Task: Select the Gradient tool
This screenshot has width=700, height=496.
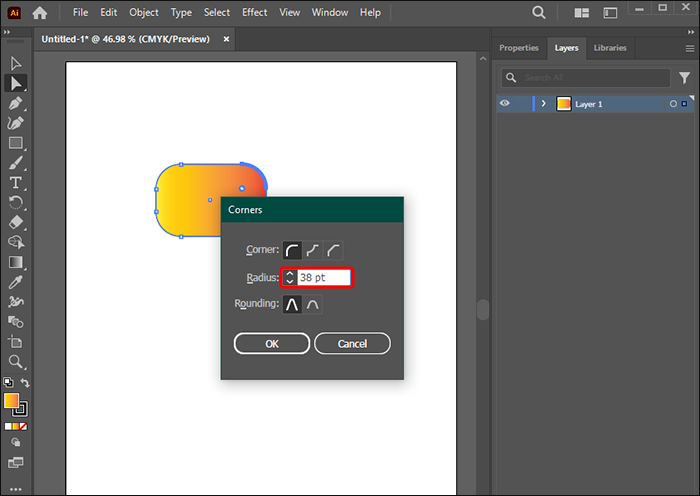Action: click(16, 262)
